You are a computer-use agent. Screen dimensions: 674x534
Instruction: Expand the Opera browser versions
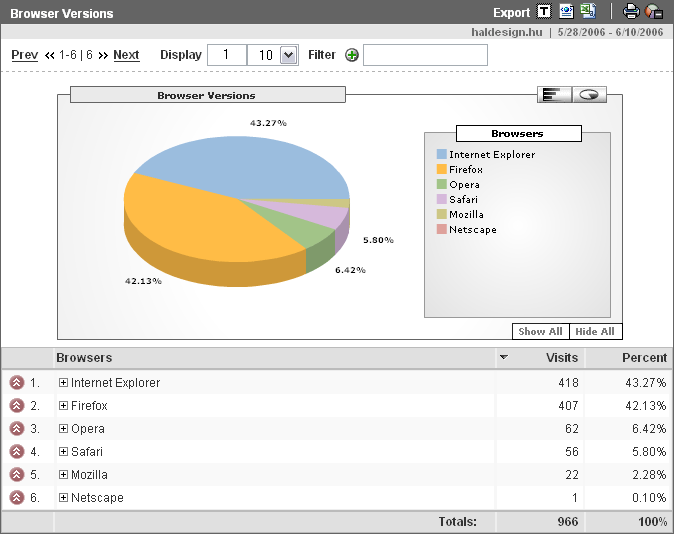[x=63, y=429]
